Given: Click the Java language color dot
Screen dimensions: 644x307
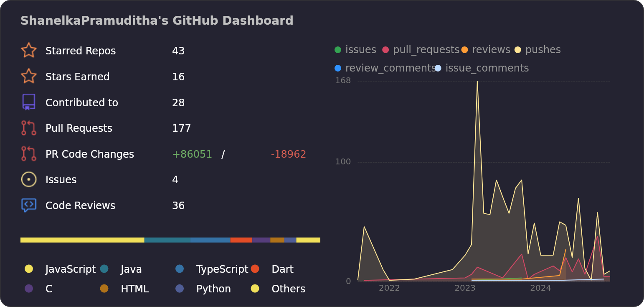Looking at the screenshot, I should pyautogui.click(x=104, y=269).
